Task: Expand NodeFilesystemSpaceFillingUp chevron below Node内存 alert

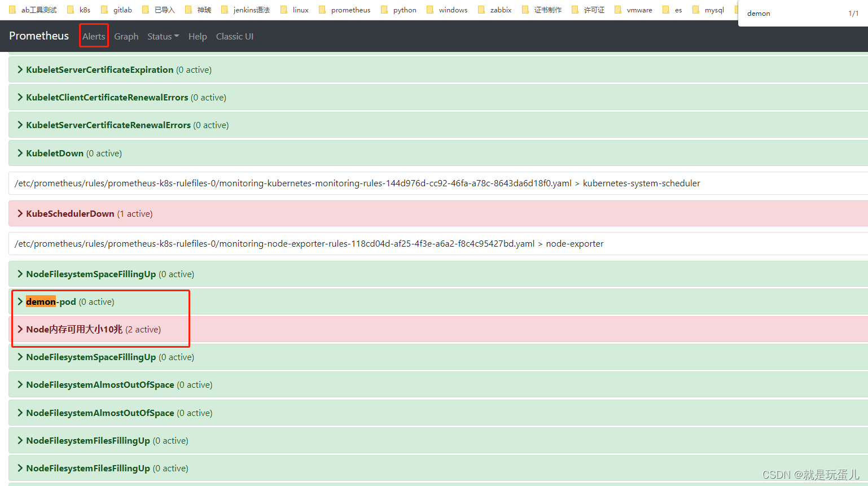Action: point(20,357)
